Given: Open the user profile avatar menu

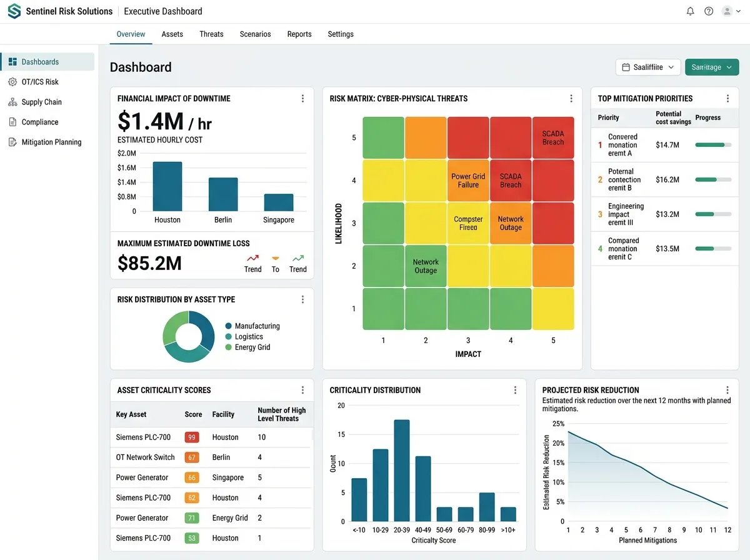Looking at the screenshot, I should (730, 11).
